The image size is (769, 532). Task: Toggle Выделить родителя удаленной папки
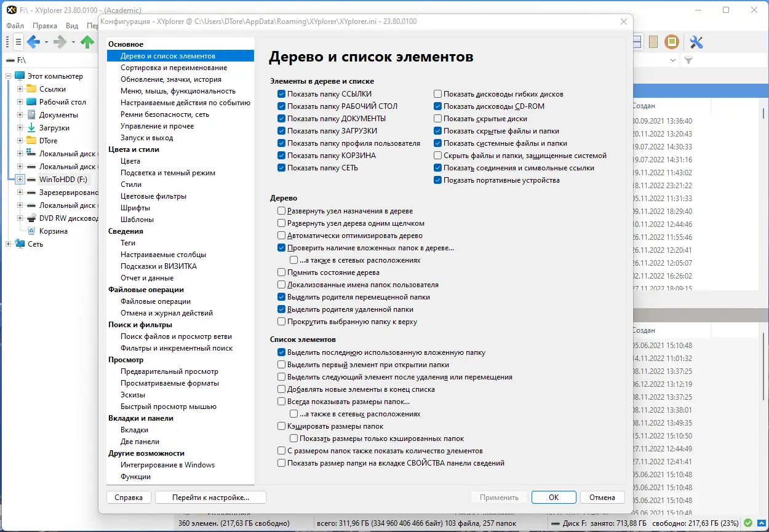(x=281, y=309)
